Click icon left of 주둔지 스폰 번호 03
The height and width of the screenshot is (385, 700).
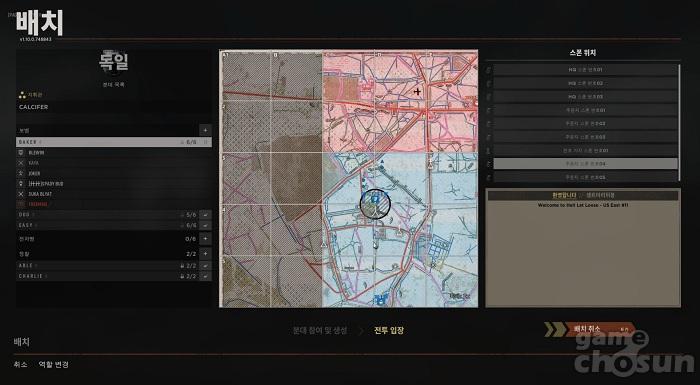489,137
